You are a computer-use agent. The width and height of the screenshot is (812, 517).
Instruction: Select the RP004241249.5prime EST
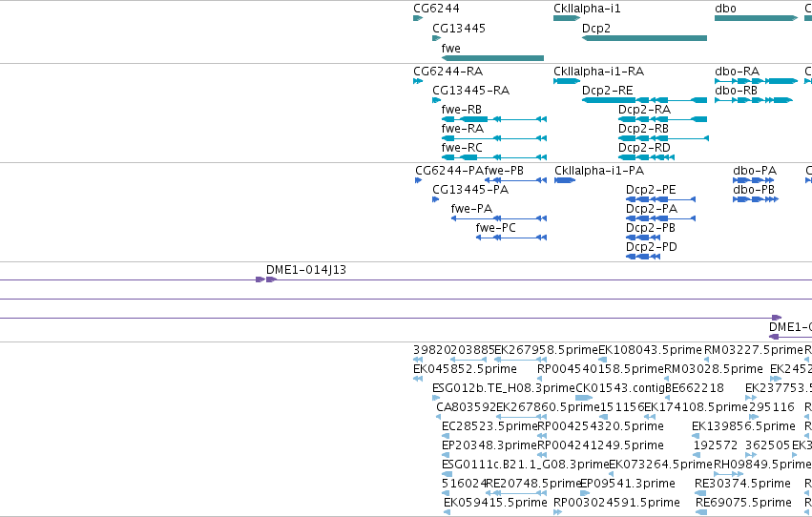point(542,455)
